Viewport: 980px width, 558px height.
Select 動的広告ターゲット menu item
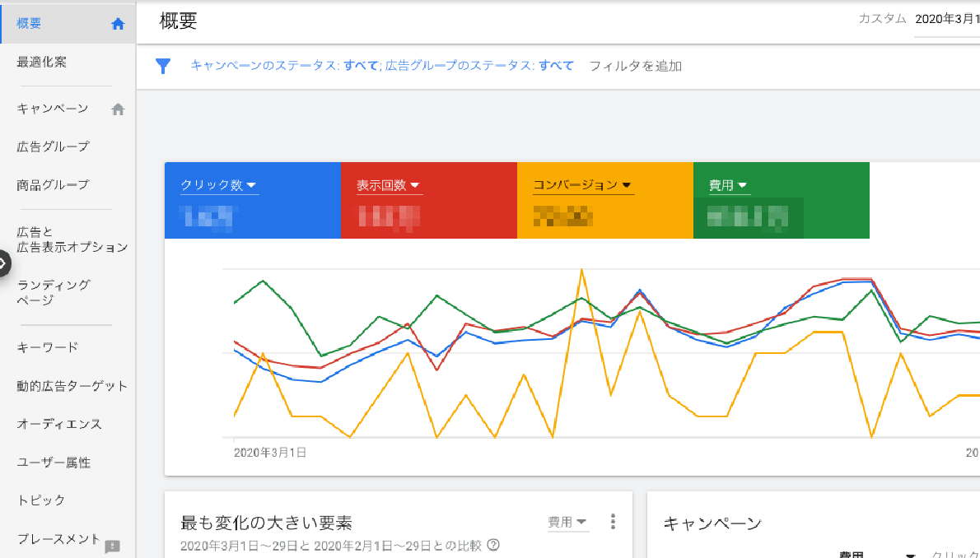(x=72, y=386)
